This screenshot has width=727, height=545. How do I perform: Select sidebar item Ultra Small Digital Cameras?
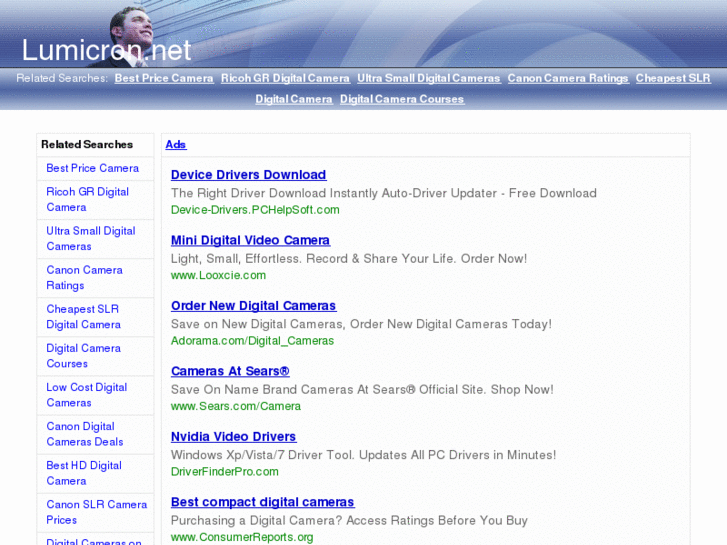tap(91, 238)
